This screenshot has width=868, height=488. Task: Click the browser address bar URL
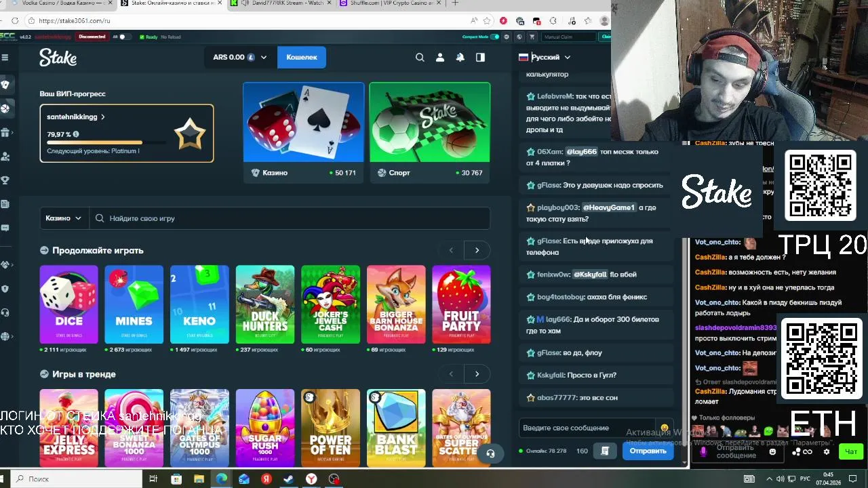point(75,21)
